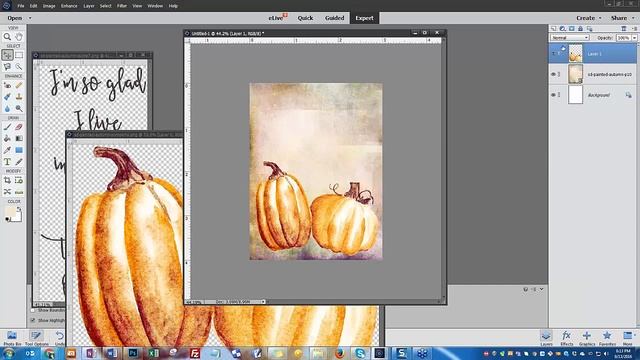Open the Opacity slider dropdown arrow

634,38
